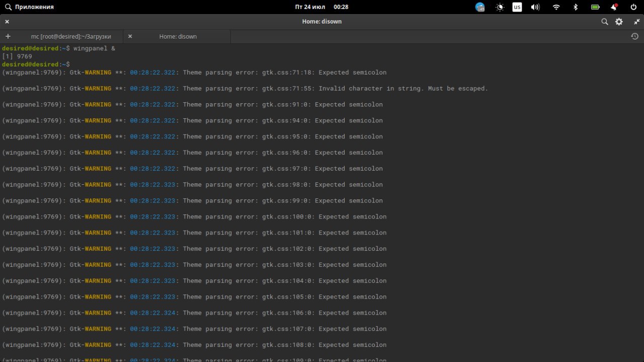Click the gtk.css:101:0 warning line

coord(194,233)
